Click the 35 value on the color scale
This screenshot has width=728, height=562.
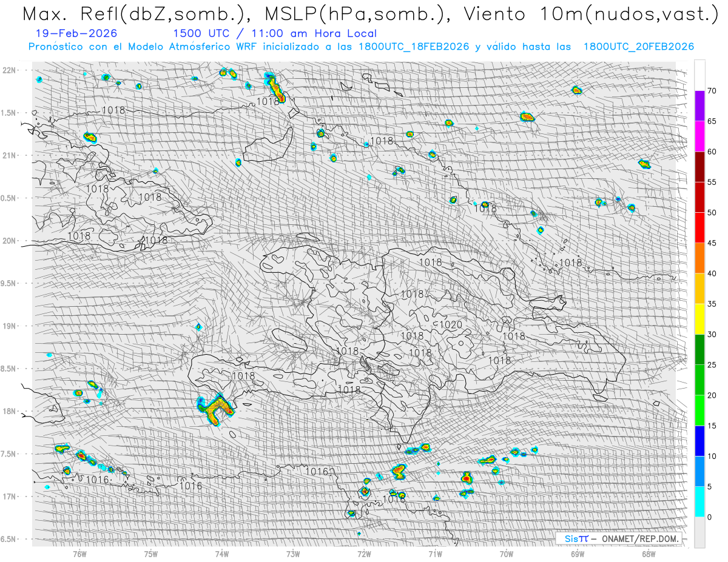(712, 304)
